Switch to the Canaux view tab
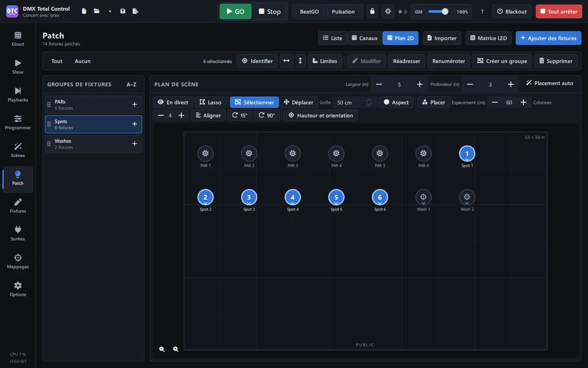Screen dimensions: 588x368 click(x=365, y=38)
